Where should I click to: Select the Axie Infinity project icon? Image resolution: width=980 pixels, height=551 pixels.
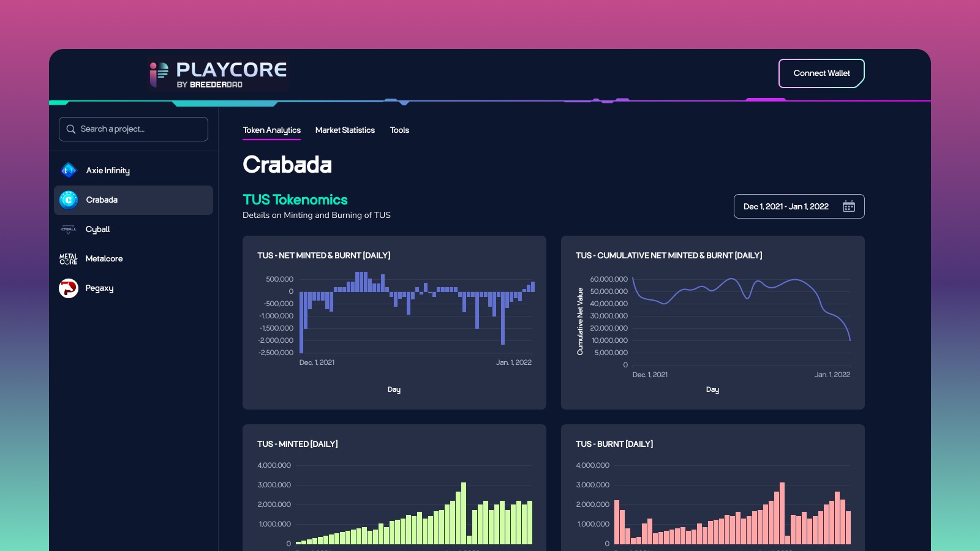[x=69, y=170]
